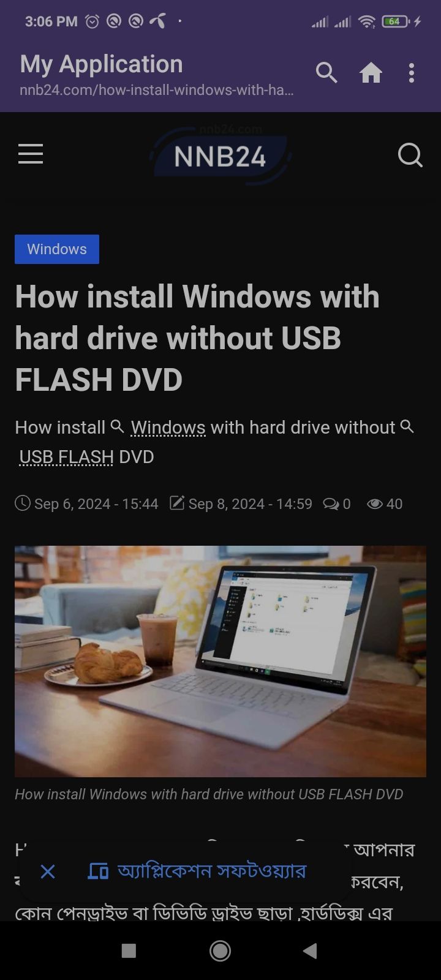
Task: Tap the published date clock icon
Action: 23,503
